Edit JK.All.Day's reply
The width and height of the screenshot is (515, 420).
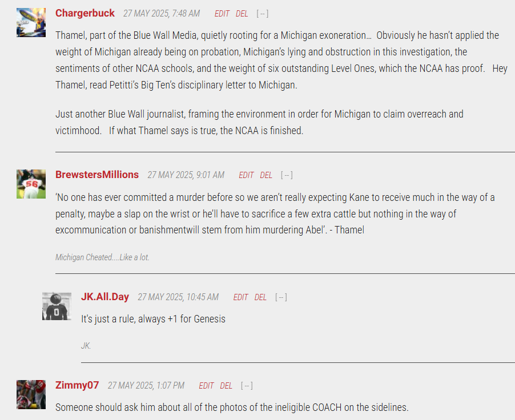click(241, 297)
